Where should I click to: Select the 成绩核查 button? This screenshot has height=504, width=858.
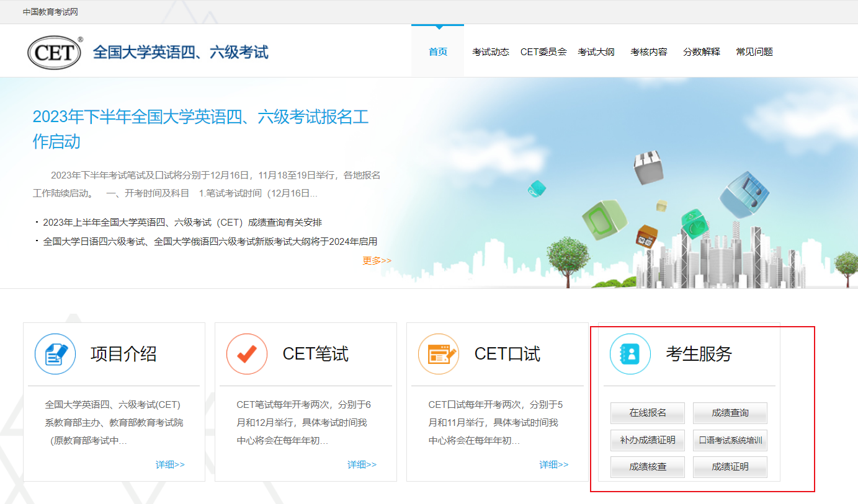pos(648,467)
